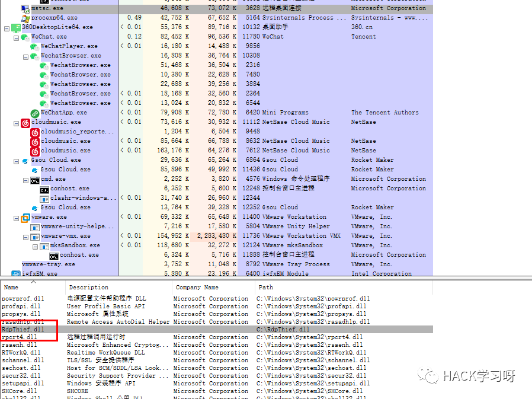Click icon of WechatBrowser.exe with PID 2316
Image resolution: width=532 pixels, height=399 pixels.
click(44, 66)
